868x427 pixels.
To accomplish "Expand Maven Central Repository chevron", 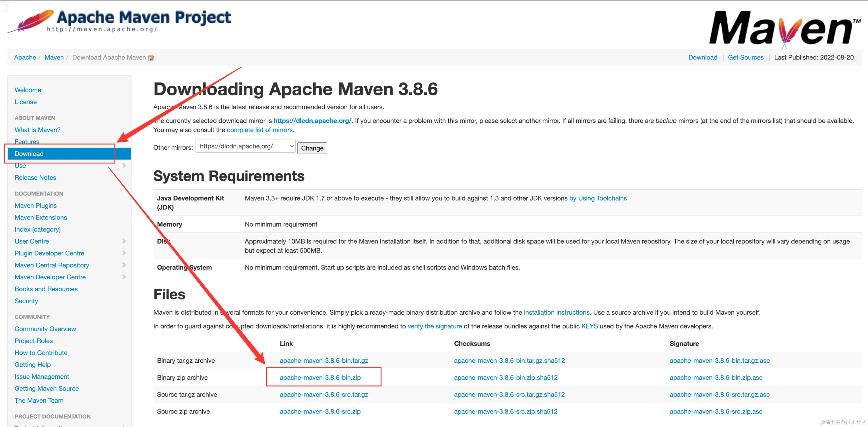I will coord(124,265).
